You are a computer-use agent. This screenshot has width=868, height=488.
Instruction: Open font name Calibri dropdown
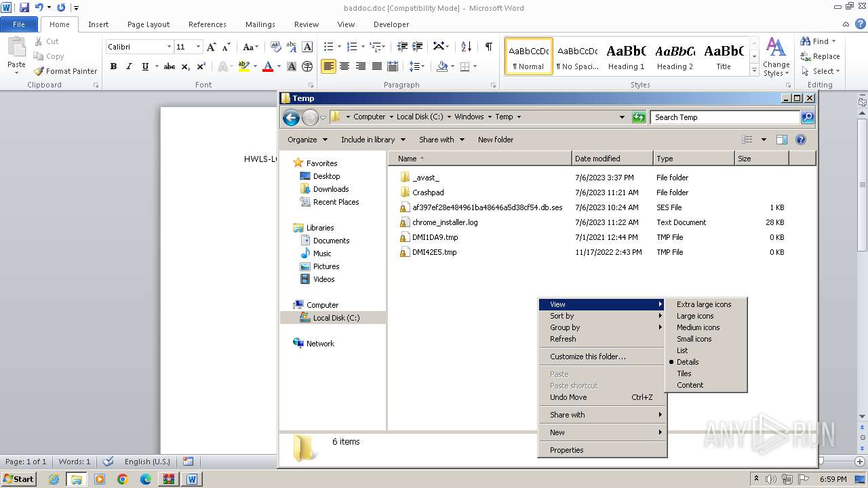(x=169, y=47)
